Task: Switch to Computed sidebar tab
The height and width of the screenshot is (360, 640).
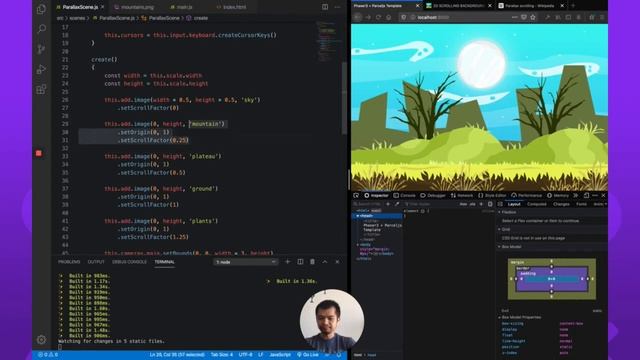Action: [x=536, y=204]
